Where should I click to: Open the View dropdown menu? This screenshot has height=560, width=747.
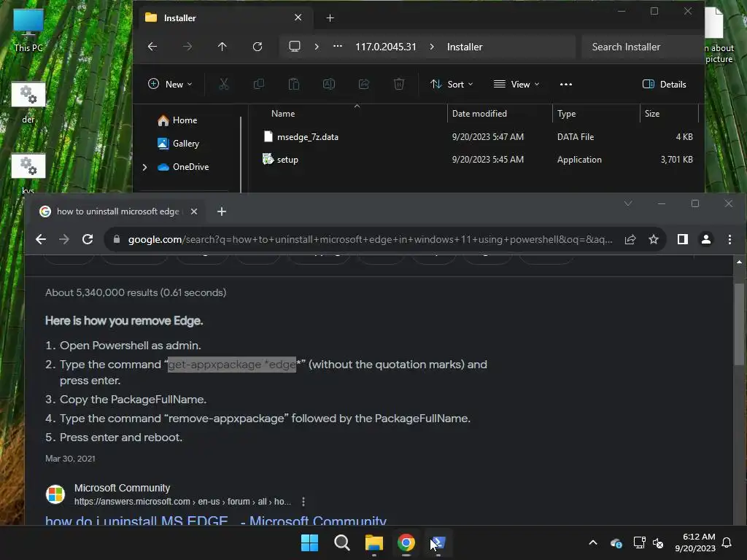click(x=516, y=85)
